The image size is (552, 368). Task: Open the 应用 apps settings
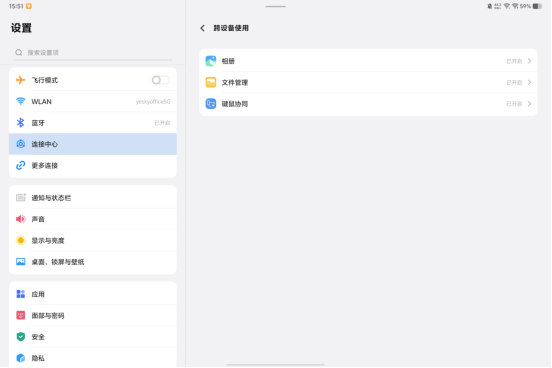click(93, 294)
